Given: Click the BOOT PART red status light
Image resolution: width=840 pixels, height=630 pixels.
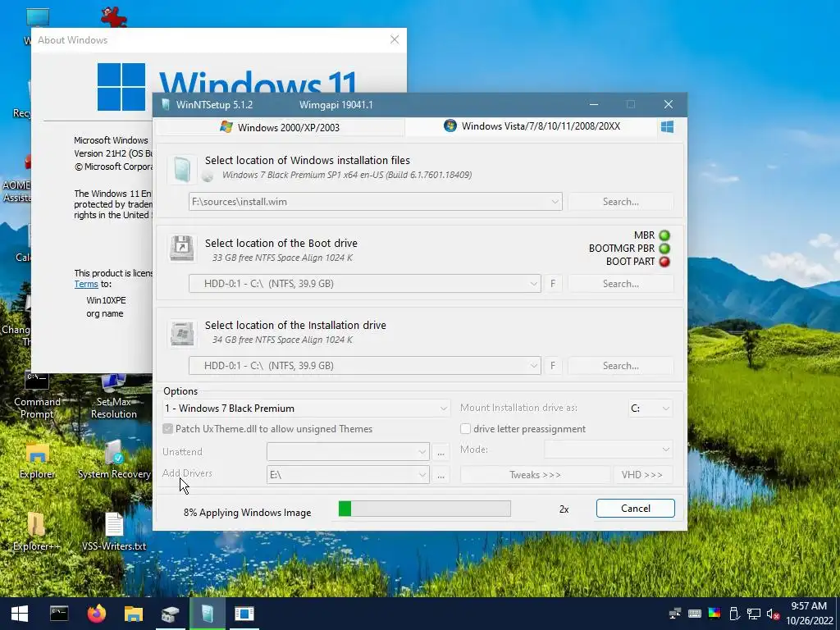Looking at the screenshot, I should (664, 262).
